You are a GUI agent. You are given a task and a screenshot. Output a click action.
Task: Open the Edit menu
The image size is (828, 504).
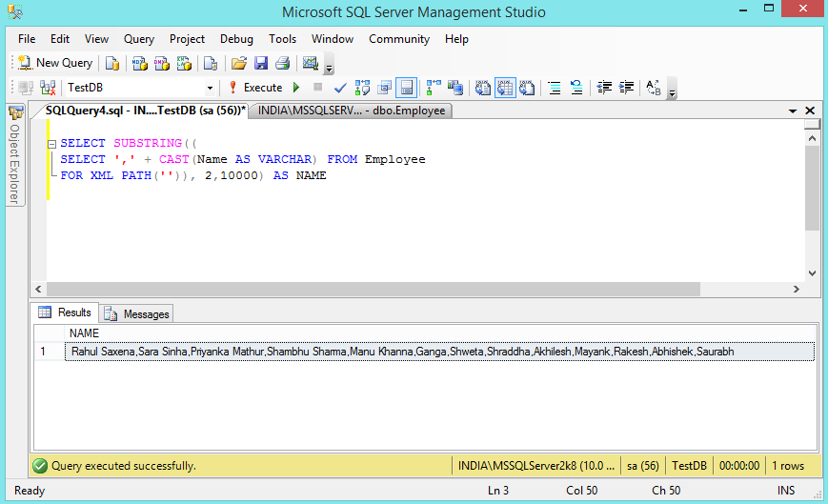click(x=60, y=39)
